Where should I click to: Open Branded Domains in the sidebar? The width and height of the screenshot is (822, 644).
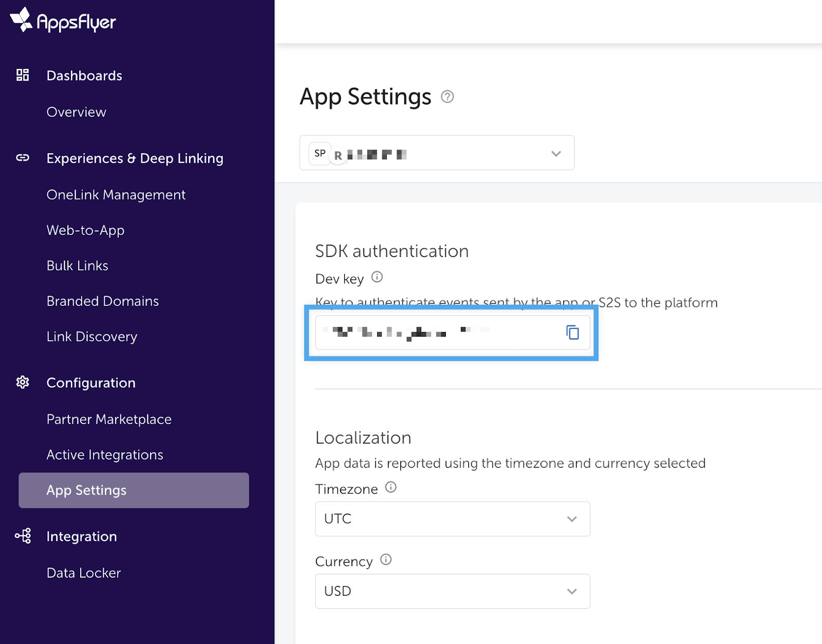103,301
